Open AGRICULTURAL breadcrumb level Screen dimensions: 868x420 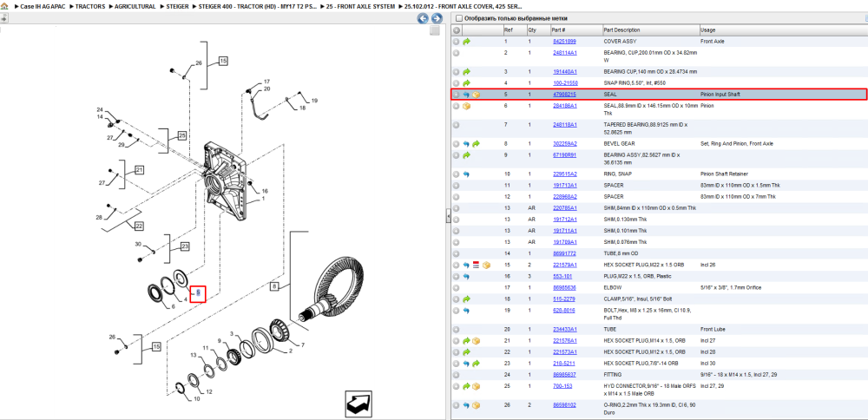pyautogui.click(x=135, y=6)
